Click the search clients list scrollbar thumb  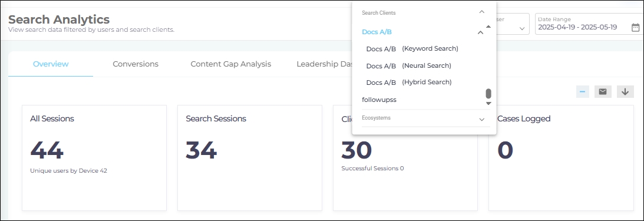(488, 94)
